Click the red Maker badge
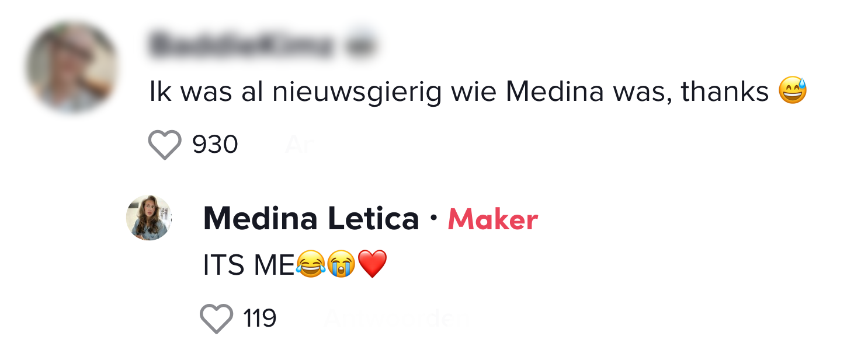The width and height of the screenshot is (868, 357). pos(492,220)
